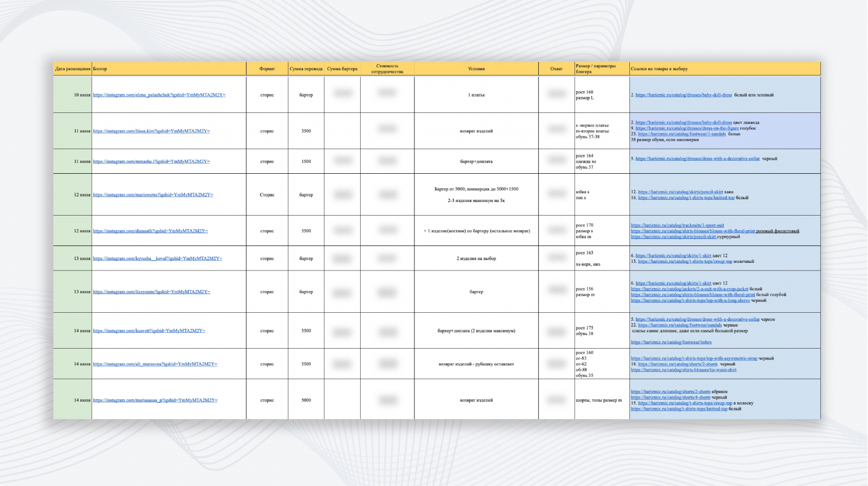Click the '2 изделия на выбор' cell
This screenshot has height=486, width=868.
[x=476, y=258]
